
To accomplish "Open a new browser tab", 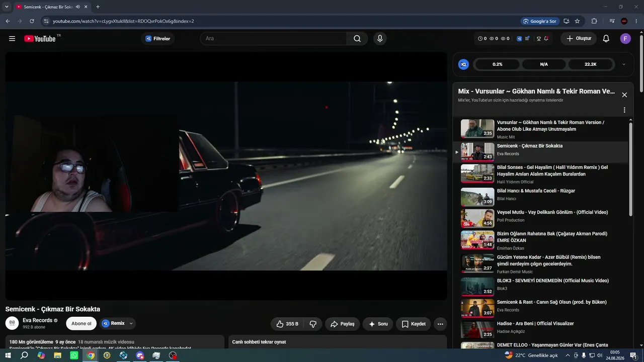I will (x=98, y=7).
